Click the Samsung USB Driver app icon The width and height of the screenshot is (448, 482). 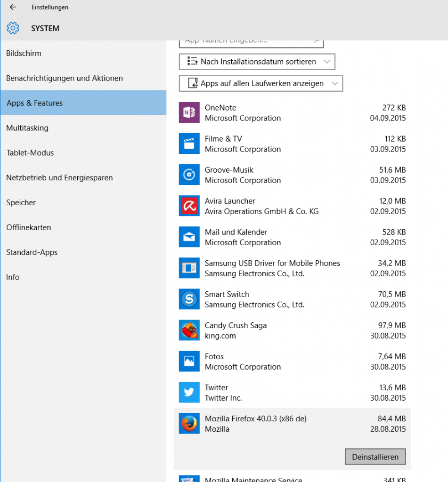(189, 268)
